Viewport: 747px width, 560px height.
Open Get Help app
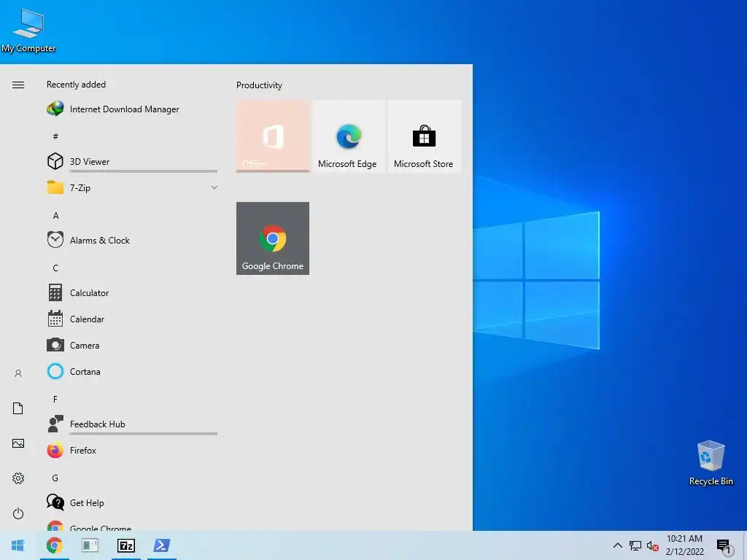click(x=132, y=502)
